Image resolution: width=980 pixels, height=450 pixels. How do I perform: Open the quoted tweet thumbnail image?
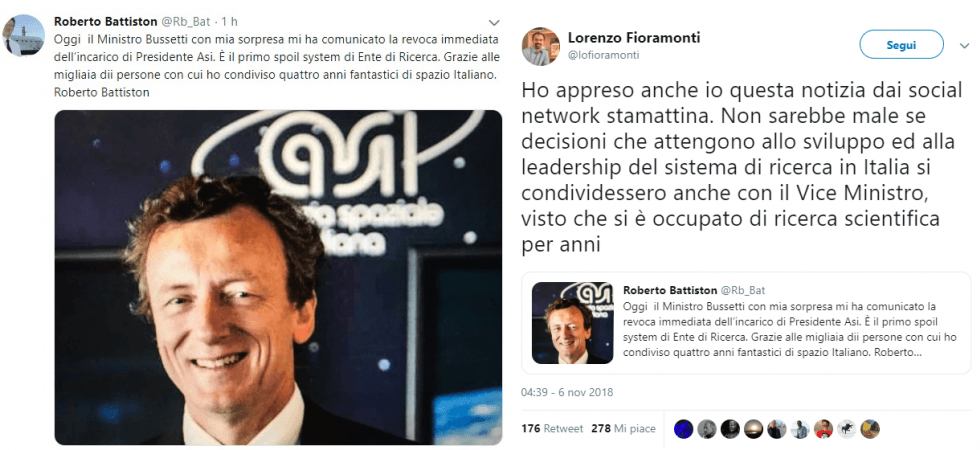coord(572,322)
